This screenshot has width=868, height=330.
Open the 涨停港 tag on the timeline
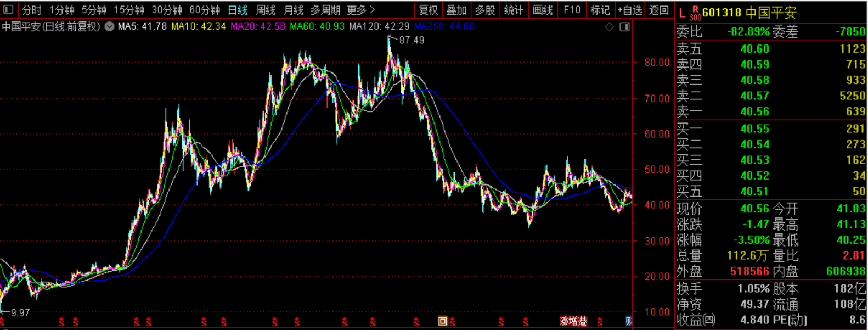(x=573, y=321)
